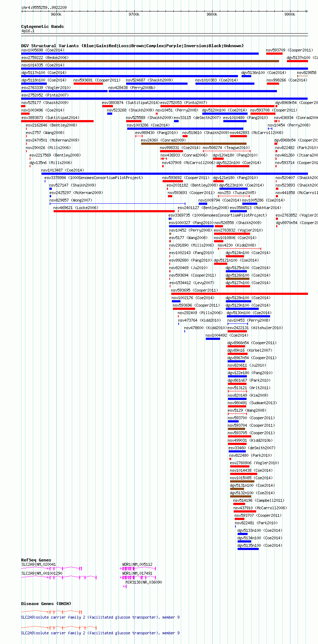
Task: Select variant label nsv1014335 (Coe2014)
Action: click(x=43, y=65)
